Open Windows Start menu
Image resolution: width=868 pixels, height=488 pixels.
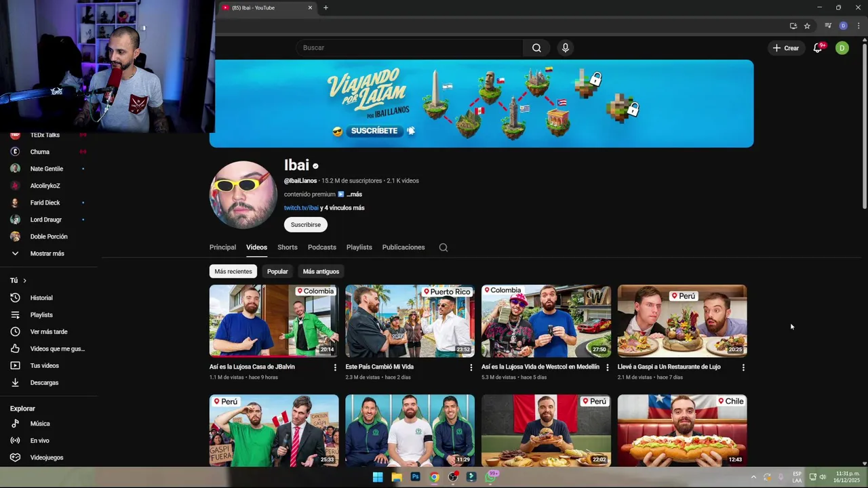[378, 477]
